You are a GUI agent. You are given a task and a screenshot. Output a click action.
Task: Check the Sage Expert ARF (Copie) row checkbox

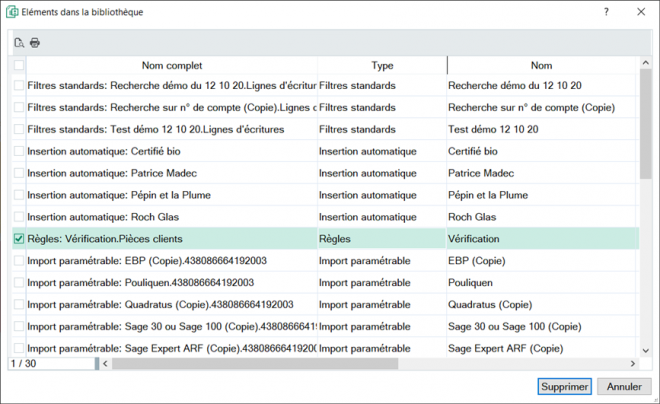tap(19, 348)
